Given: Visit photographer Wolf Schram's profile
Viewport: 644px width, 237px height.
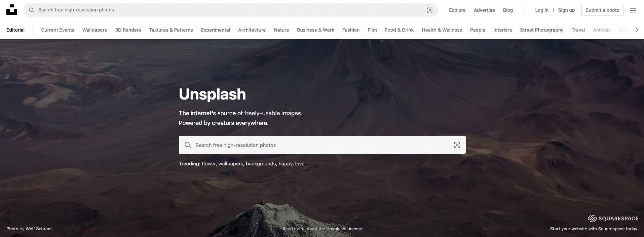Looking at the screenshot, I should (x=39, y=229).
